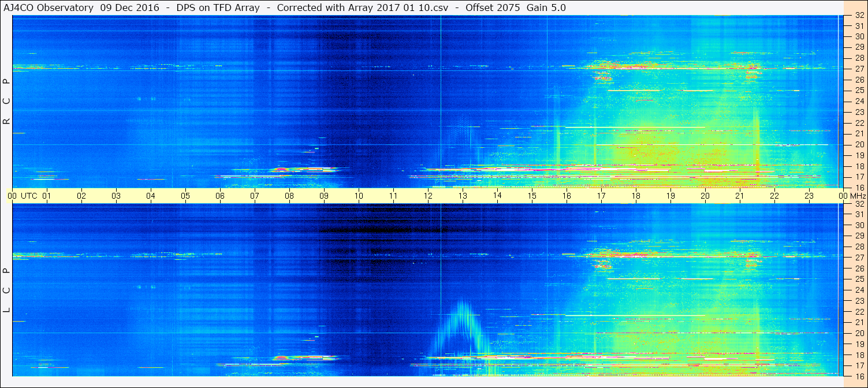
Task: Click the 17 hour mark on time axis
Action: (601, 196)
